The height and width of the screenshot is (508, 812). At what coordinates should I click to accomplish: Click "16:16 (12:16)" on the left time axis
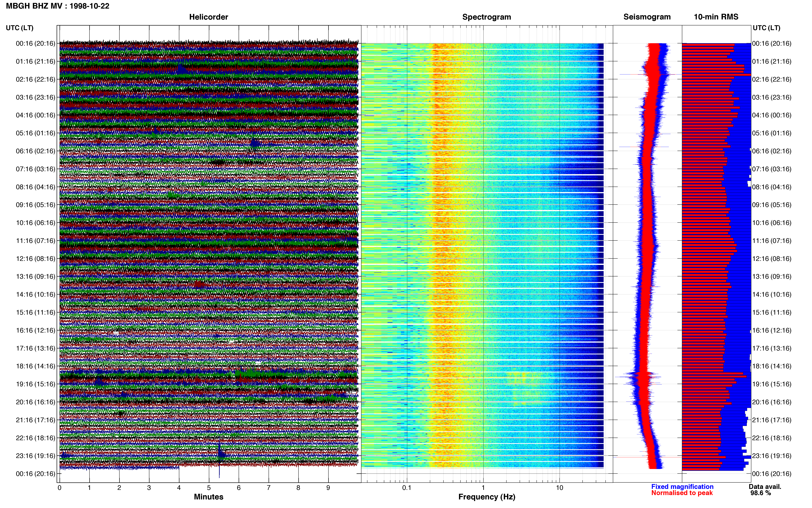(36, 330)
